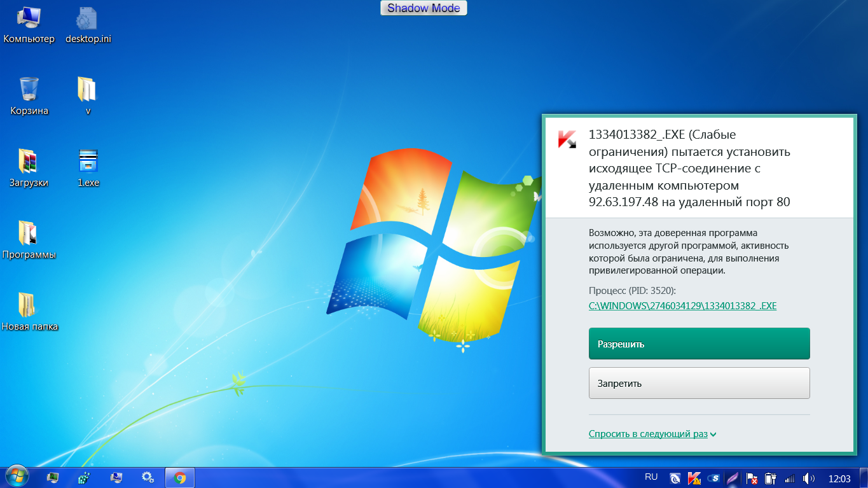Launch the green pixelated cube taskbar app
The height and width of the screenshot is (488, 868).
tap(84, 477)
